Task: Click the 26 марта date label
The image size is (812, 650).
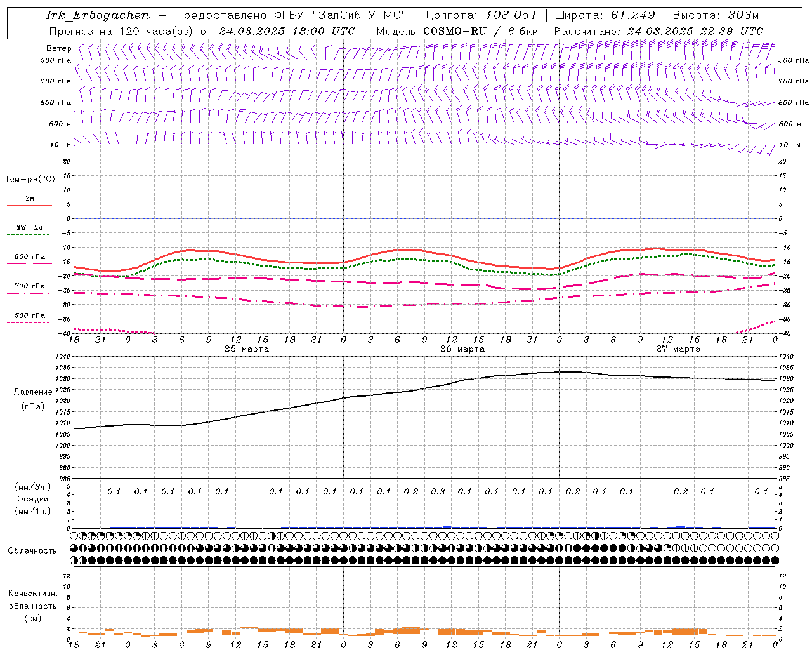Action: (x=462, y=349)
